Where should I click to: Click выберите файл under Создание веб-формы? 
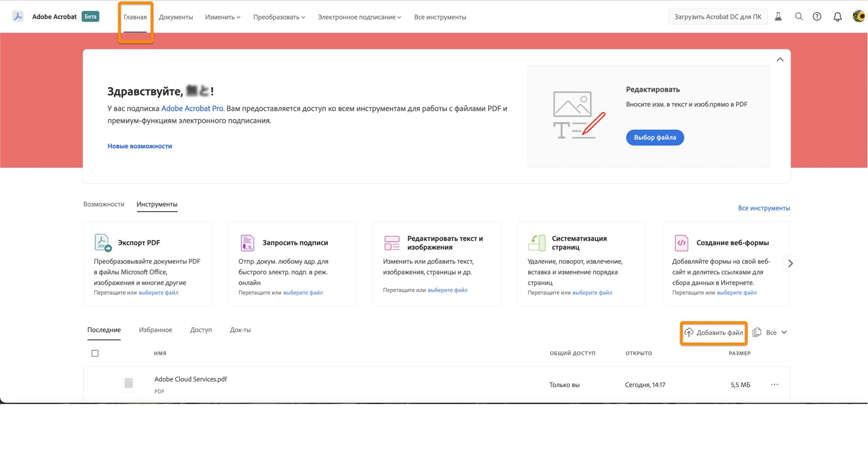pos(737,292)
